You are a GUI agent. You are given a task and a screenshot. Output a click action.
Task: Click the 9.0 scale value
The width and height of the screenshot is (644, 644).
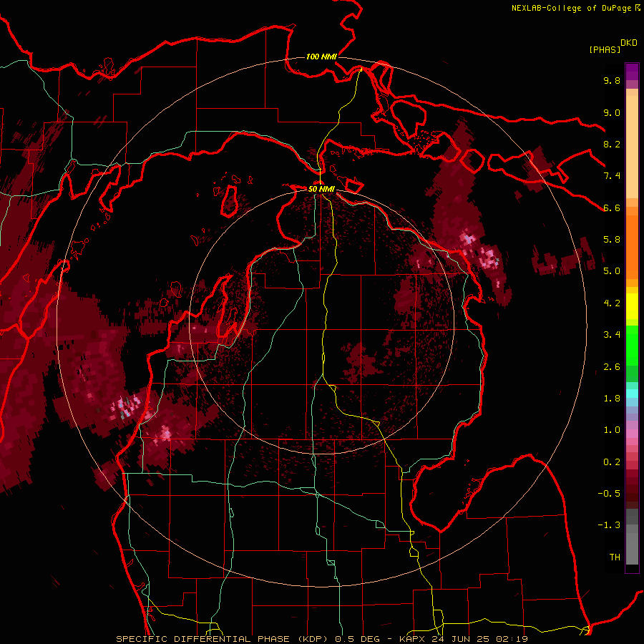(612, 112)
